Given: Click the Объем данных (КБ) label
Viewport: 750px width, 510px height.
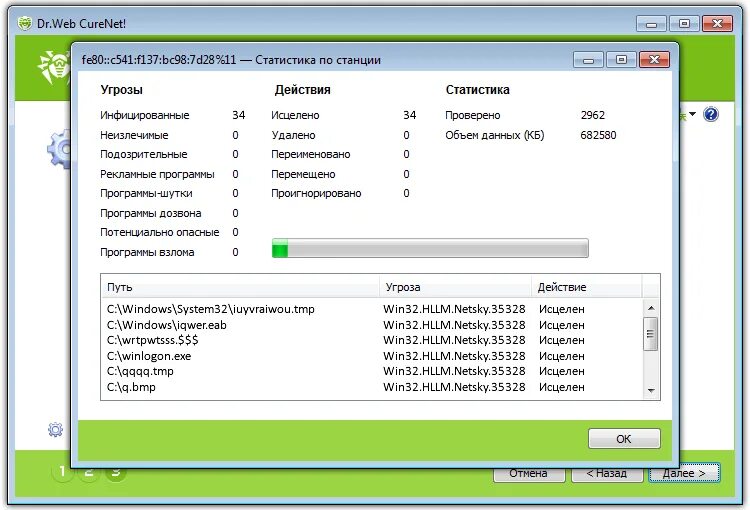Looking at the screenshot, I should tap(495, 135).
